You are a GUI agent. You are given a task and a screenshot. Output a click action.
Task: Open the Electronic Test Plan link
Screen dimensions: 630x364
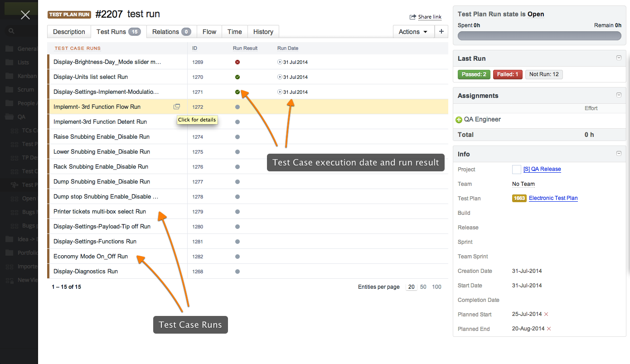coord(553,198)
